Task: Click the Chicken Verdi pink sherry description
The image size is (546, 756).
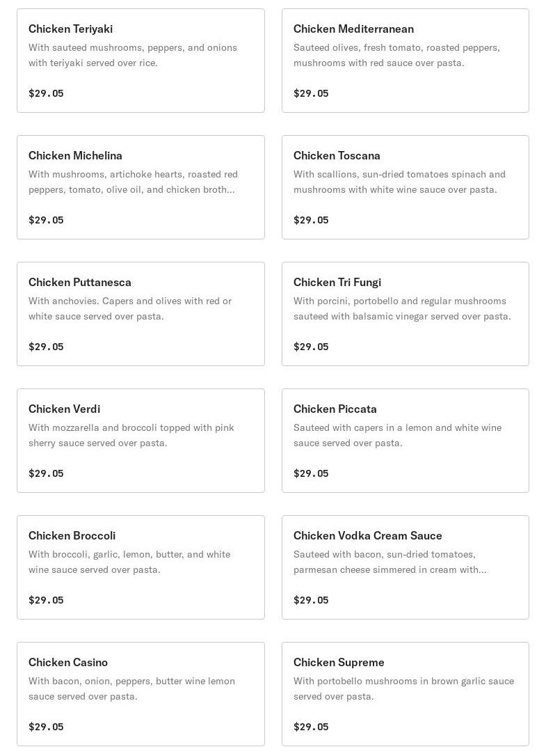Action: tap(131, 435)
